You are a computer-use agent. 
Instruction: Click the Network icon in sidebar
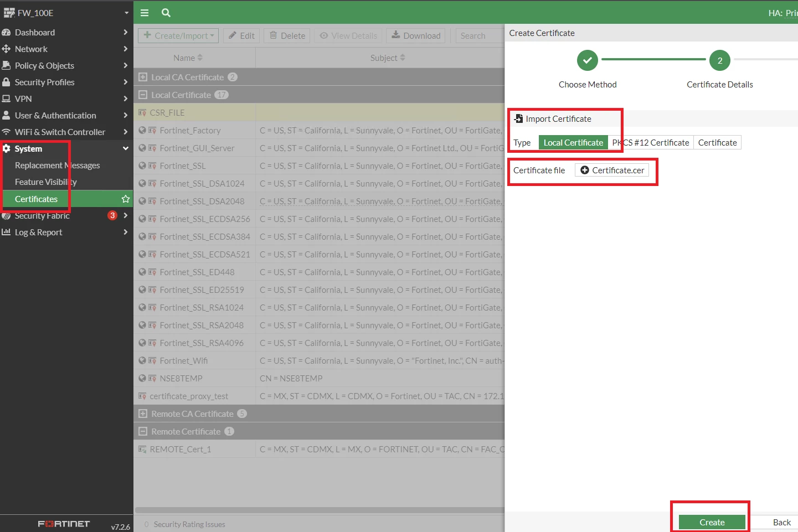click(6, 49)
